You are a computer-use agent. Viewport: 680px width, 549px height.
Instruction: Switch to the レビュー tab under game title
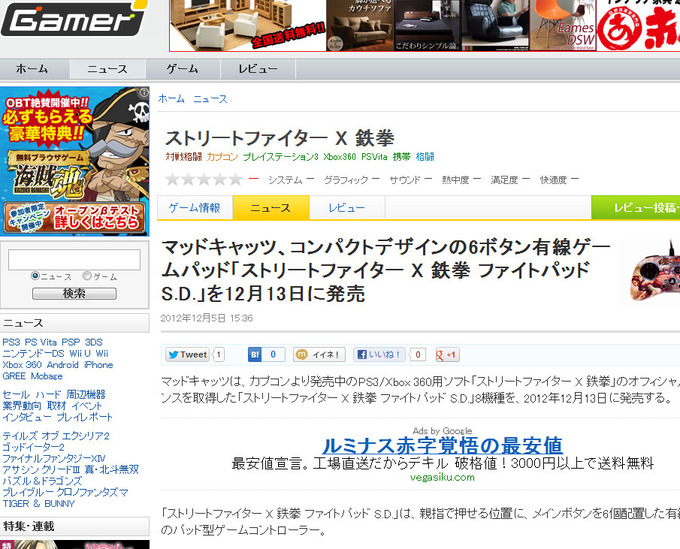pos(347,208)
